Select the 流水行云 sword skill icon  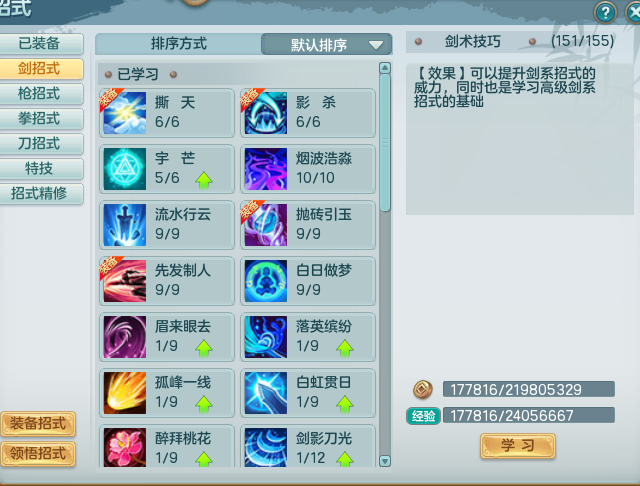point(124,225)
